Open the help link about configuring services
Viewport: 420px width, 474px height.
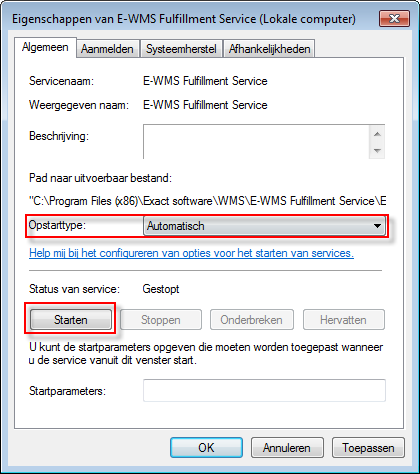click(191, 253)
